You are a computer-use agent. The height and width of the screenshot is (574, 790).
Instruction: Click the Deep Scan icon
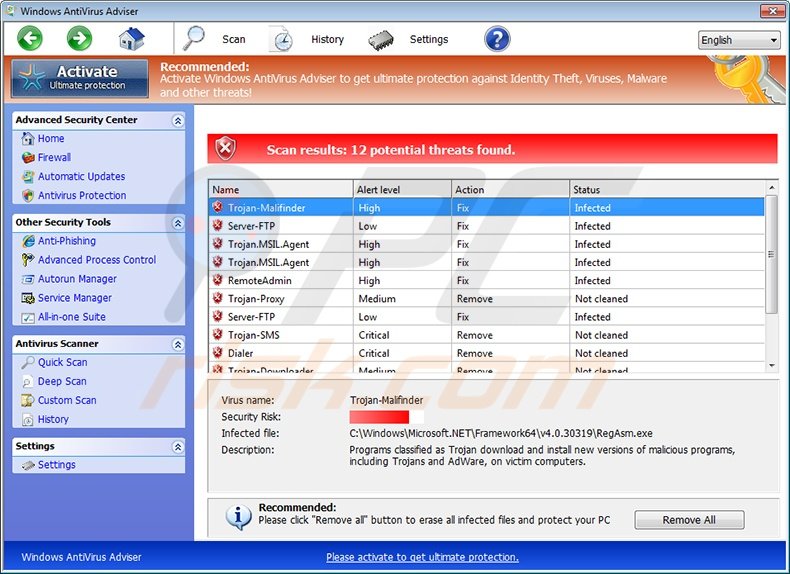click(x=28, y=381)
